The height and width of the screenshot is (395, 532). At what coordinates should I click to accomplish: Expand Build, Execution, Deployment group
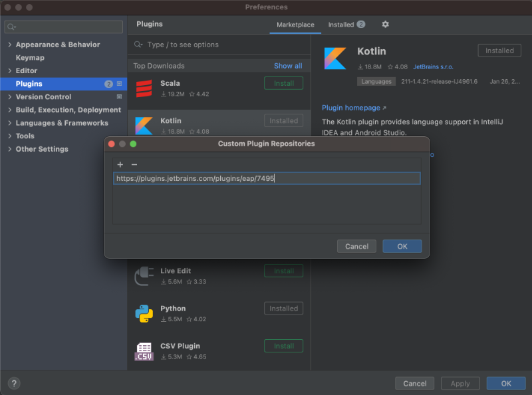9,110
